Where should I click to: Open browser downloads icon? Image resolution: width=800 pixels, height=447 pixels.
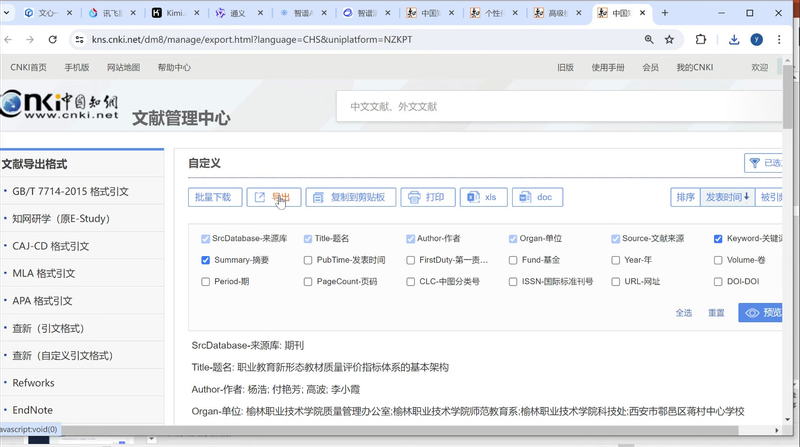[x=734, y=39]
